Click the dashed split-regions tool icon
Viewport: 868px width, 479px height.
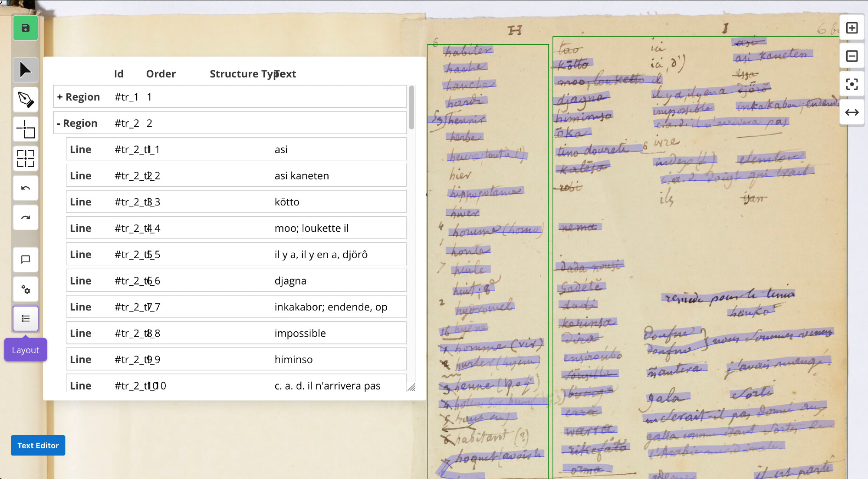[x=26, y=159]
